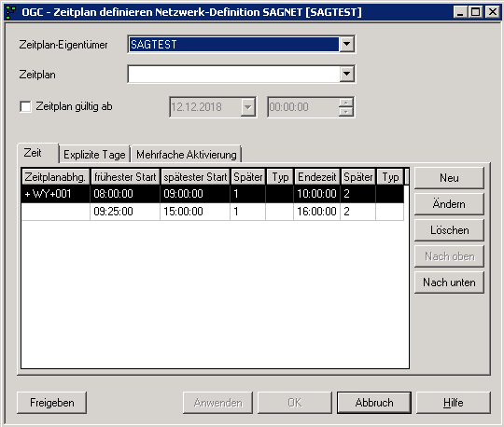Click the Zeitplanabhg. column header
This screenshot has height=427, width=504.
(x=55, y=177)
